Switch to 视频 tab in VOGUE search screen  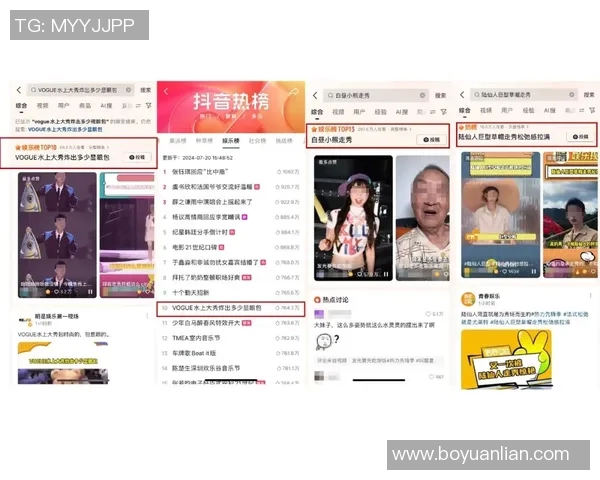[42, 106]
